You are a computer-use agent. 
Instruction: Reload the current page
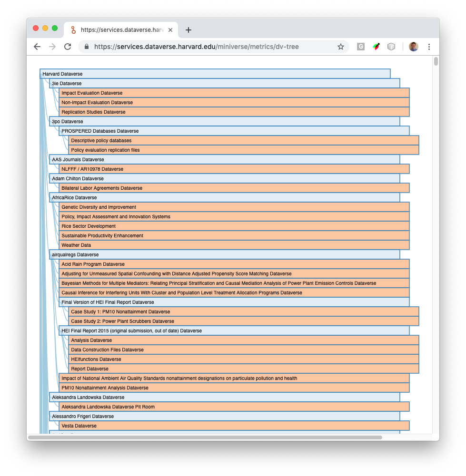coord(67,47)
